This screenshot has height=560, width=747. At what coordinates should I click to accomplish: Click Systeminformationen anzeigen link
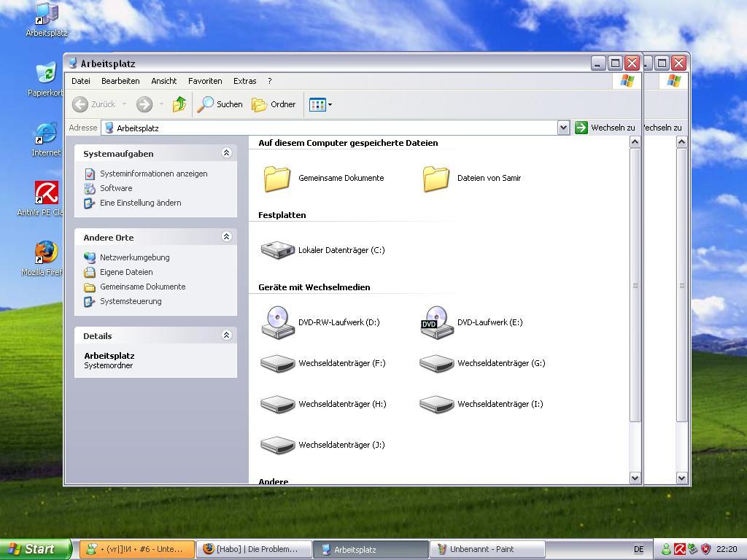click(153, 174)
